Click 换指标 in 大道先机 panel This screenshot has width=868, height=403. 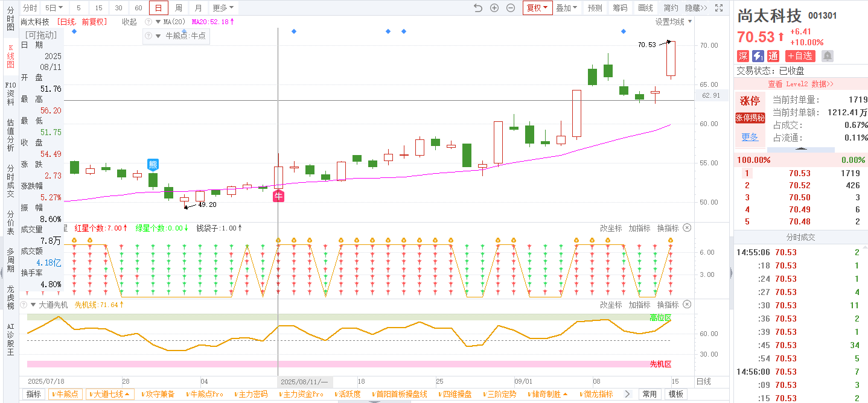point(668,305)
